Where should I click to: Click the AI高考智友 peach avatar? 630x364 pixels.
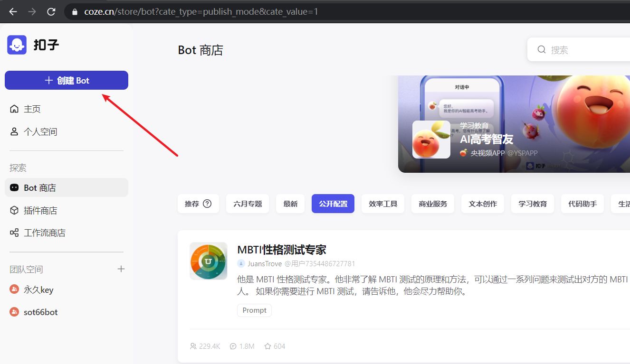pos(431,139)
